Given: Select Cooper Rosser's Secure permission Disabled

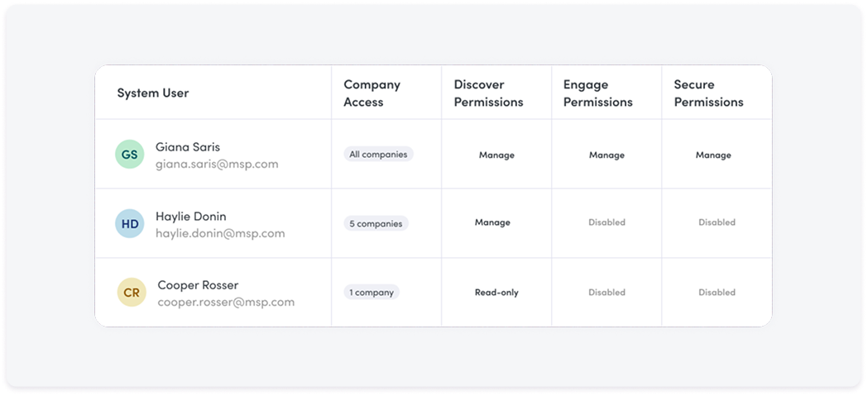Looking at the screenshot, I should click(717, 292).
